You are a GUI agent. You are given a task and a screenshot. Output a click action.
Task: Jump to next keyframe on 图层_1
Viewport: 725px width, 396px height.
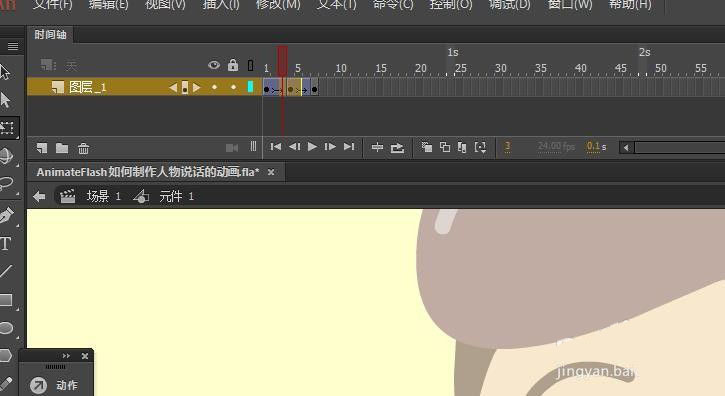(197, 87)
